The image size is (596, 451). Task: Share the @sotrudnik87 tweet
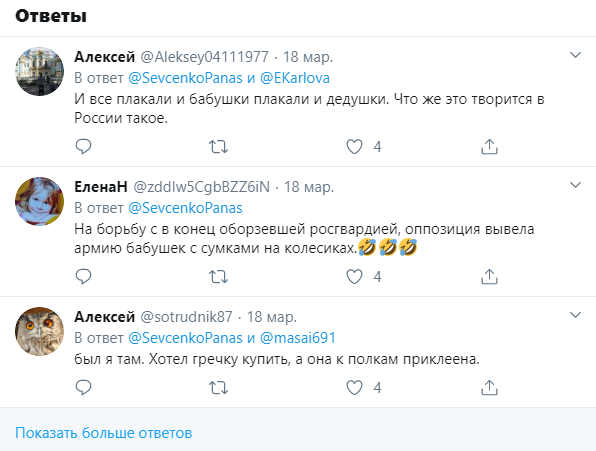[489, 387]
